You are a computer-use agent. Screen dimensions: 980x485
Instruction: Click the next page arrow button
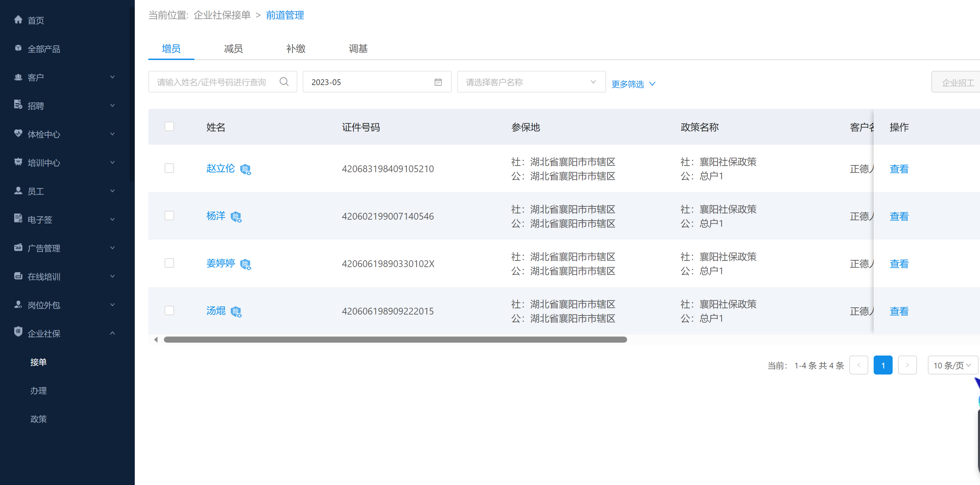[907, 365]
